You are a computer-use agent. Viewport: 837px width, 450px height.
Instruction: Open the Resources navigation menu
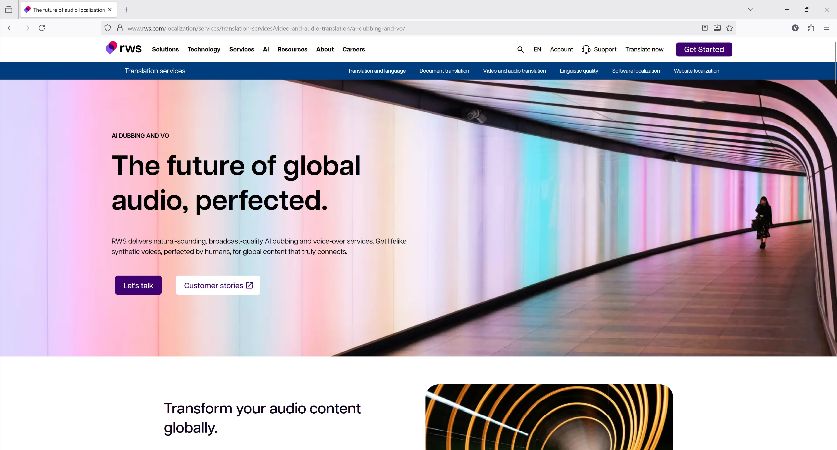pos(292,49)
